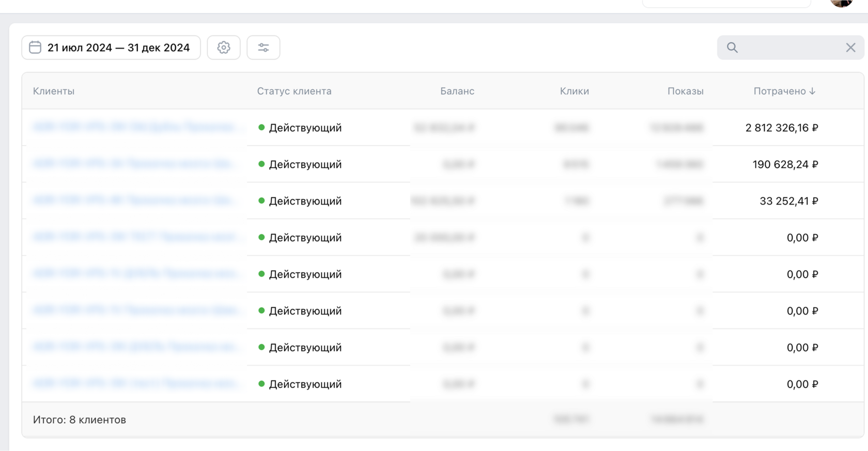Sort table by Показы column

point(685,91)
